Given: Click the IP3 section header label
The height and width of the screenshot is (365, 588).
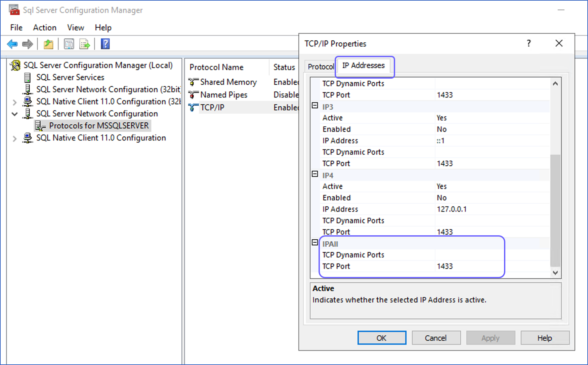Looking at the screenshot, I should pyautogui.click(x=328, y=107).
